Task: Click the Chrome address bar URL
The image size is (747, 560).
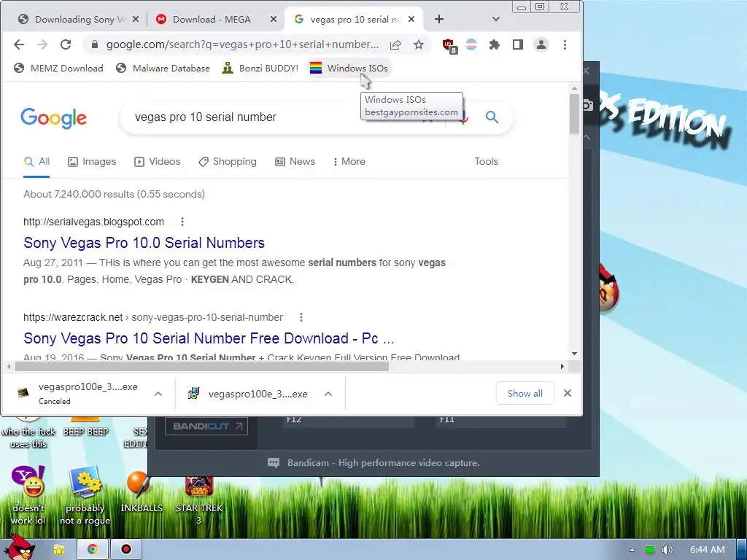Action: [x=242, y=44]
